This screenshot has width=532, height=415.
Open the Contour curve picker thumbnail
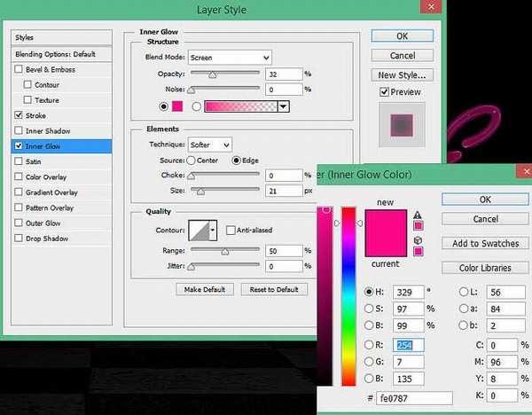coord(200,230)
